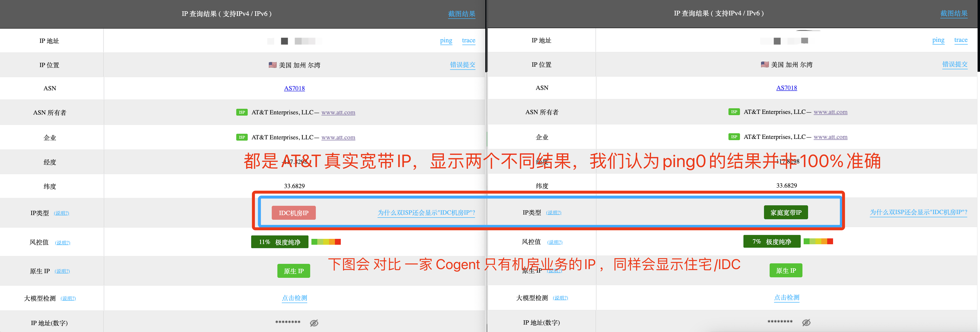980x332 pixels.
Task: Open AS7018 link in left panel
Action: (294, 88)
